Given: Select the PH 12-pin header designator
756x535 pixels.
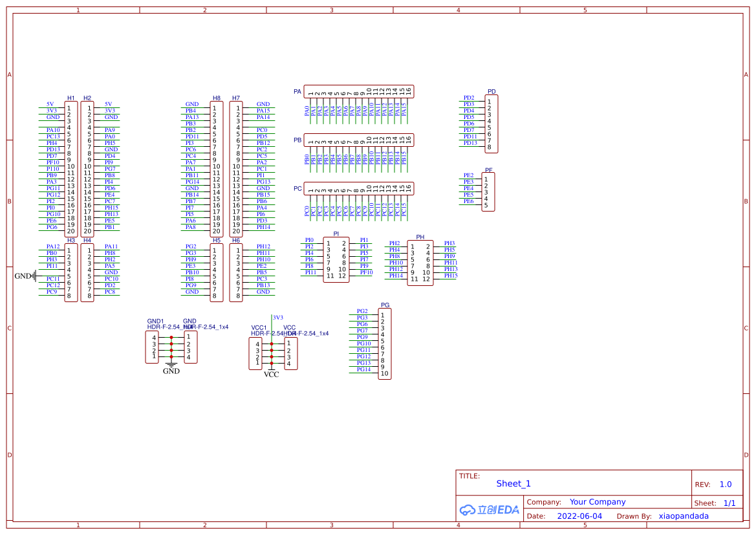Looking at the screenshot, I should coord(420,237).
